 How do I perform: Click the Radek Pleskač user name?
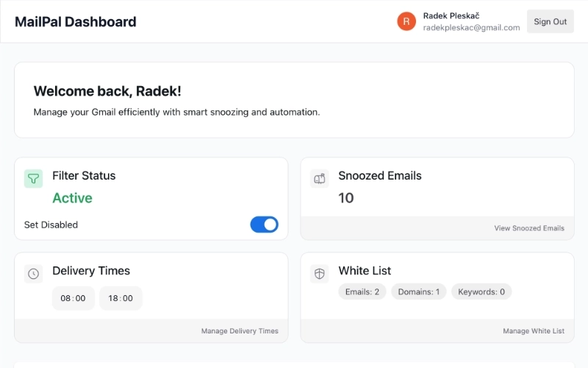(451, 15)
